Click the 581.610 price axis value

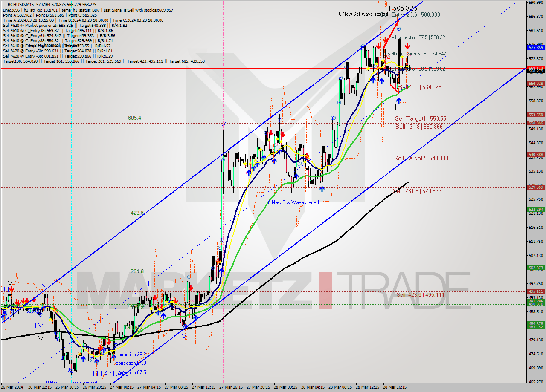click(536, 31)
